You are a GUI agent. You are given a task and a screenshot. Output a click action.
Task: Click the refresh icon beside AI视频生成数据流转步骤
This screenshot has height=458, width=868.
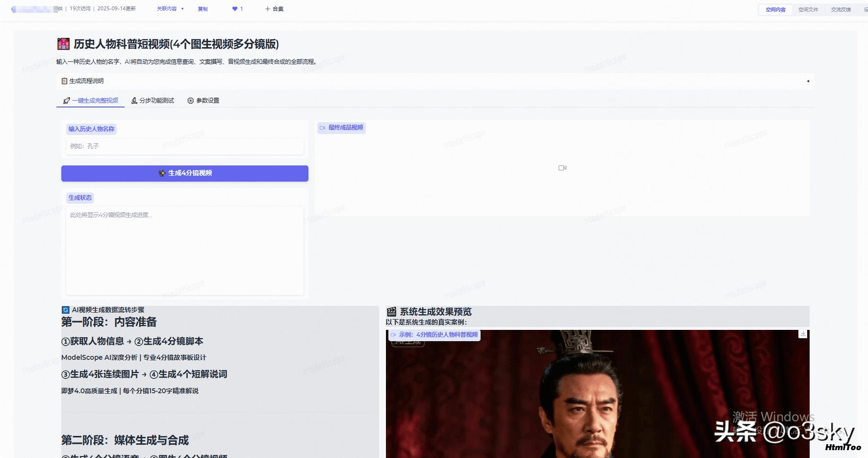[65, 310]
